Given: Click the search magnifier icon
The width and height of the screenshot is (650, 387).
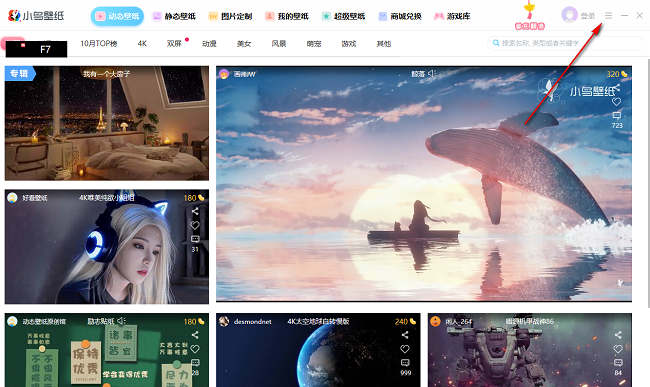Looking at the screenshot, I should coord(496,43).
